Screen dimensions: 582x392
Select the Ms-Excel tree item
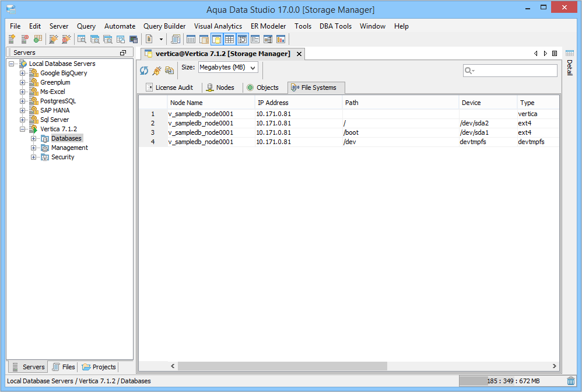(x=52, y=92)
